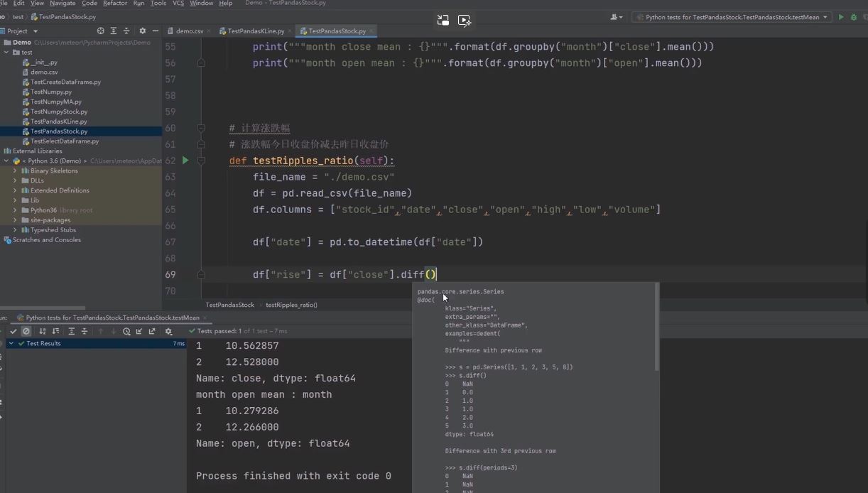The height and width of the screenshot is (493, 868).
Task: Open the View menu
Action: 37,4
